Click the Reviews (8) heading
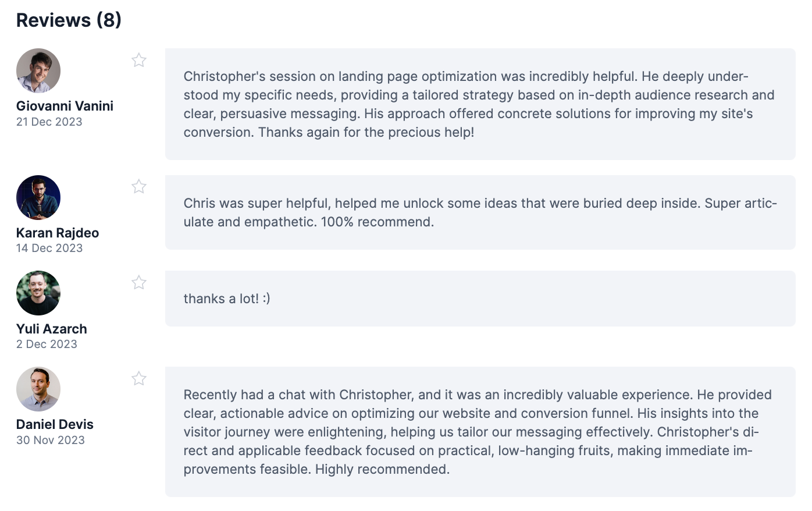 [x=69, y=20]
